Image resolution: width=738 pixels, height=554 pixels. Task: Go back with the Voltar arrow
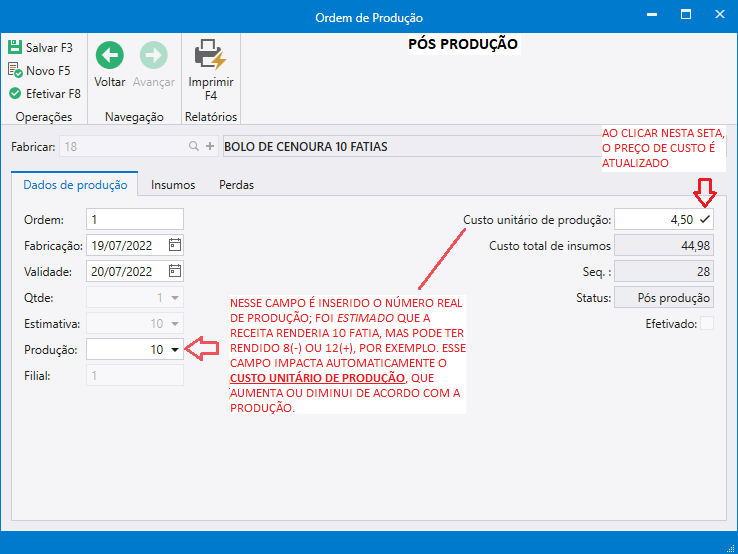[x=110, y=55]
